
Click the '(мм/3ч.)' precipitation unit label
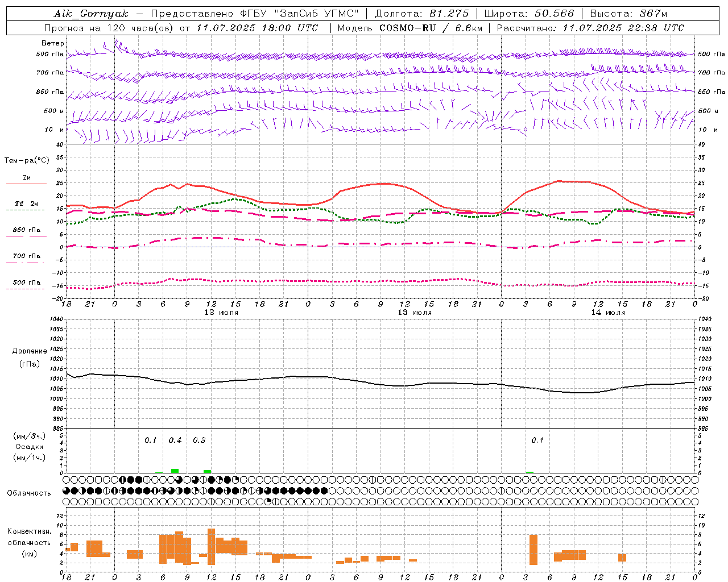click(29, 436)
